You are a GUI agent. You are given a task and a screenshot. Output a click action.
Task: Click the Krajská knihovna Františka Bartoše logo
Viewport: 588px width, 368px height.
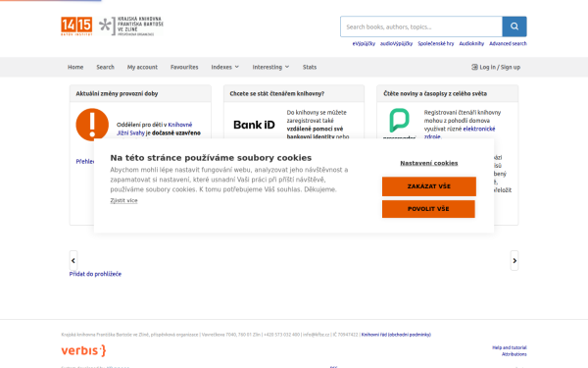click(131, 26)
